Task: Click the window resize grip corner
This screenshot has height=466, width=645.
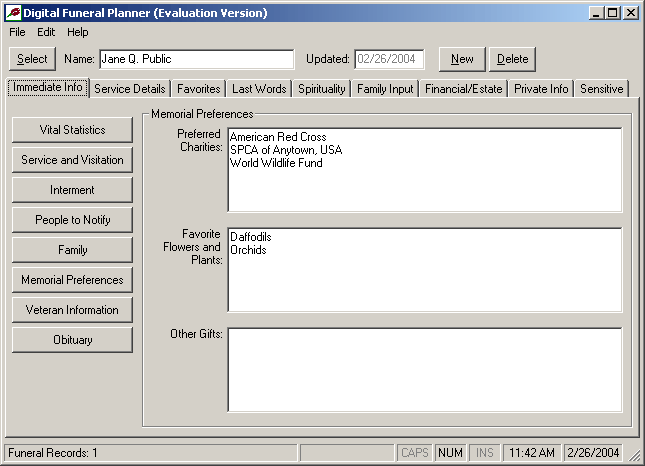Action: coord(634,455)
